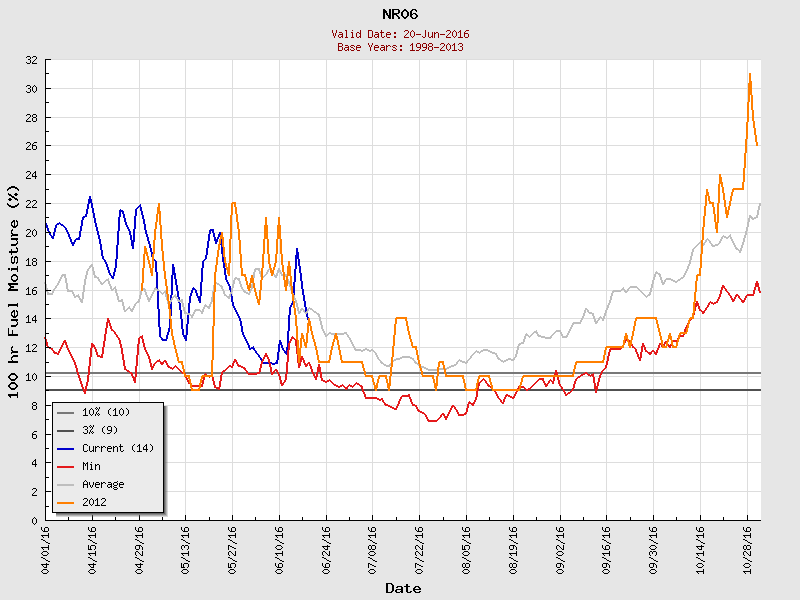The width and height of the screenshot is (800, 600).
Task: Click the 32 value on y-axis
Action: point(31,60)
